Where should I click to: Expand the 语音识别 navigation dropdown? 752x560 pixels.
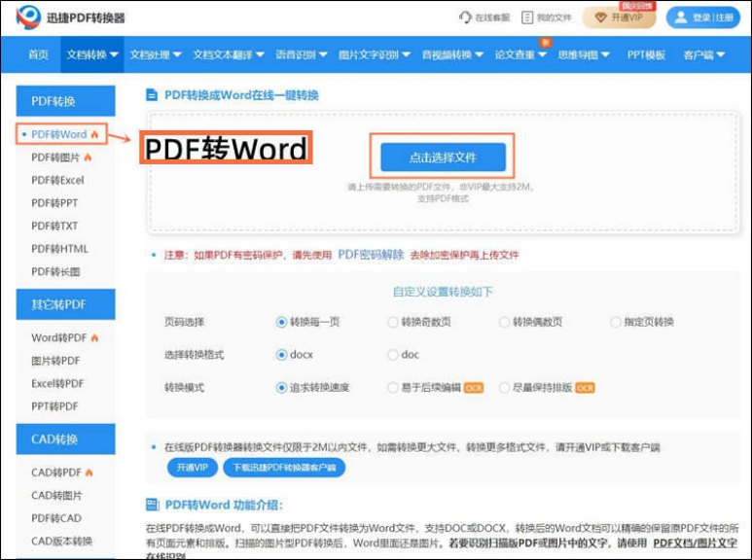[x=301, y=55]
